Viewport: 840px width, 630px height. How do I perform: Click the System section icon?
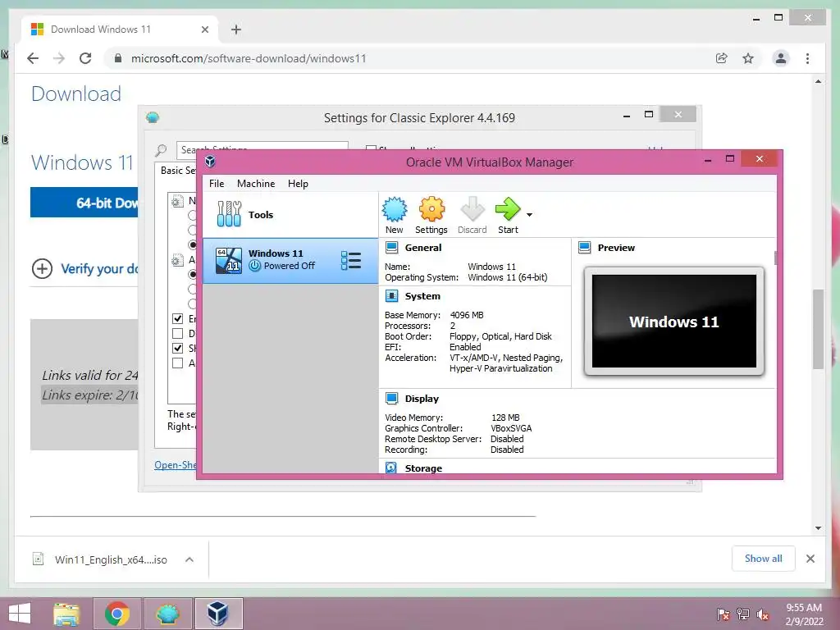[x=391, y=295]
